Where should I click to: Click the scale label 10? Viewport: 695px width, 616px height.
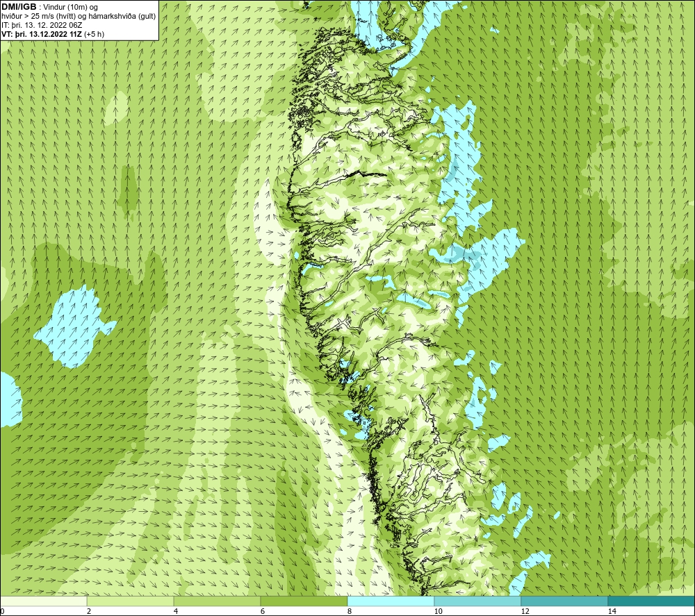(x=438, y=611)
